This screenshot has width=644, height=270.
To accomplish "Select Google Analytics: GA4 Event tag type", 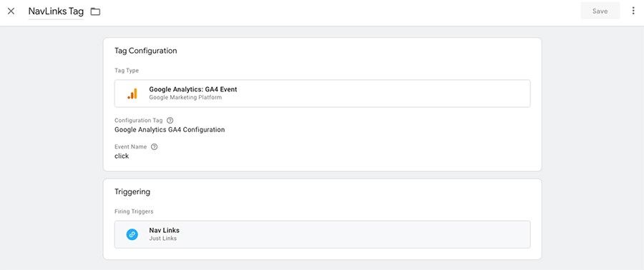I will pos(323,94).
